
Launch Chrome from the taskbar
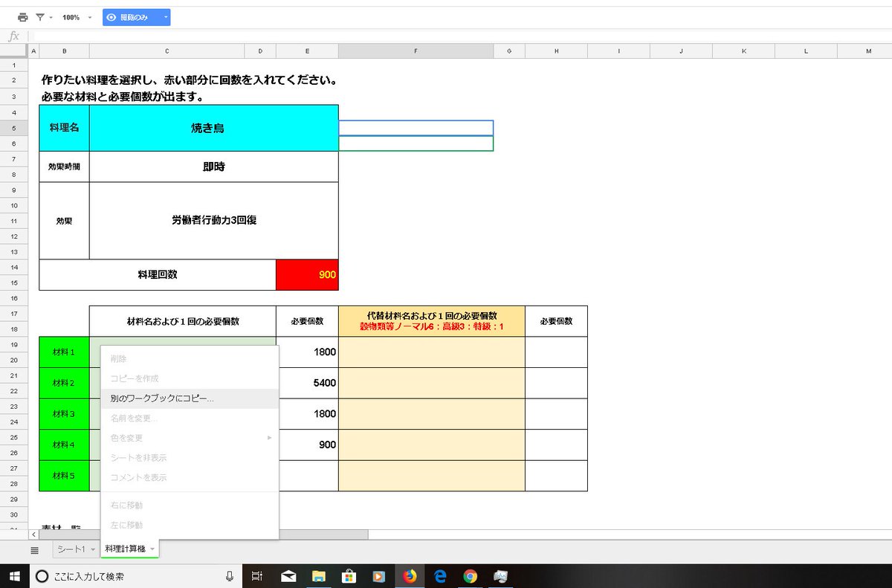(470, 575)
